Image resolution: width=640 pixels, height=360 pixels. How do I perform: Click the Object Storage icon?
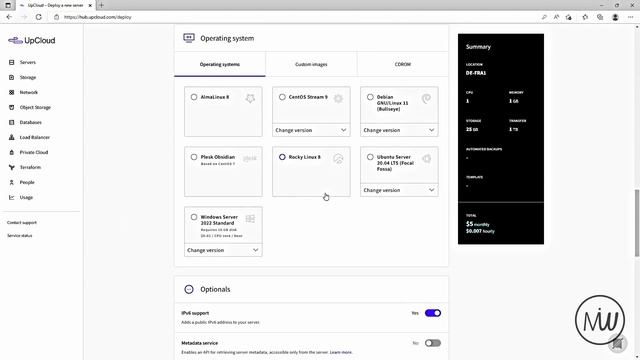[x=11, y=107]
